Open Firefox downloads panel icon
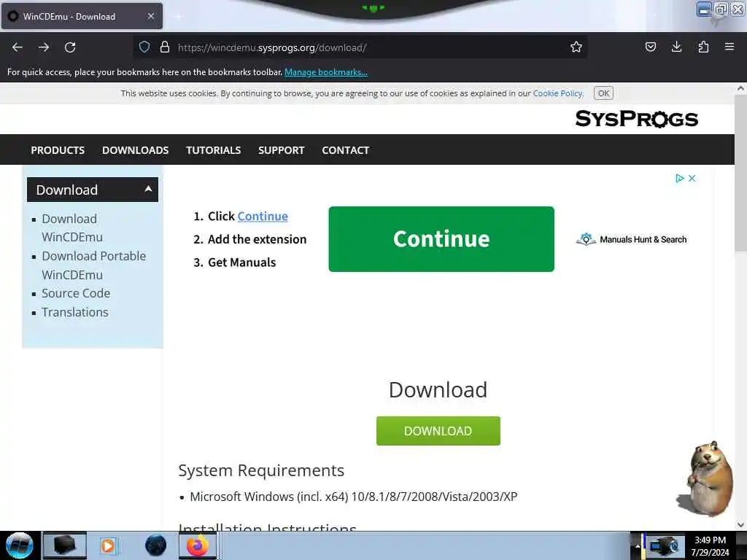The height and width of the screenshot is (560, 747). coord(676,47)
